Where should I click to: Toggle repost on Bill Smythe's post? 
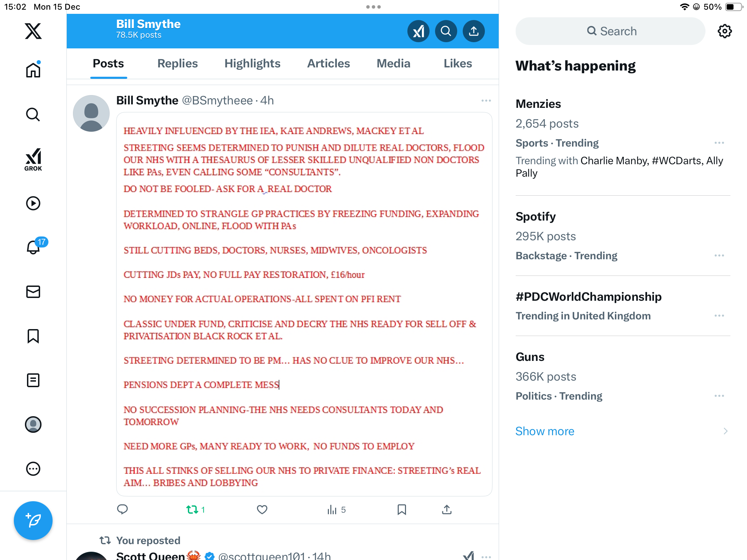[195, 510]
